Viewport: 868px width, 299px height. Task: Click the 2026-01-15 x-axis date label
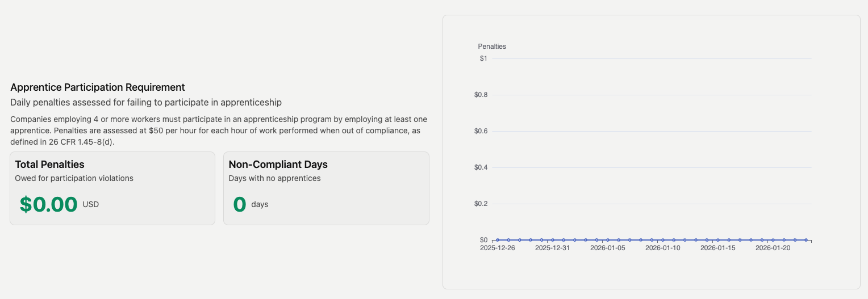coord(718,248)
